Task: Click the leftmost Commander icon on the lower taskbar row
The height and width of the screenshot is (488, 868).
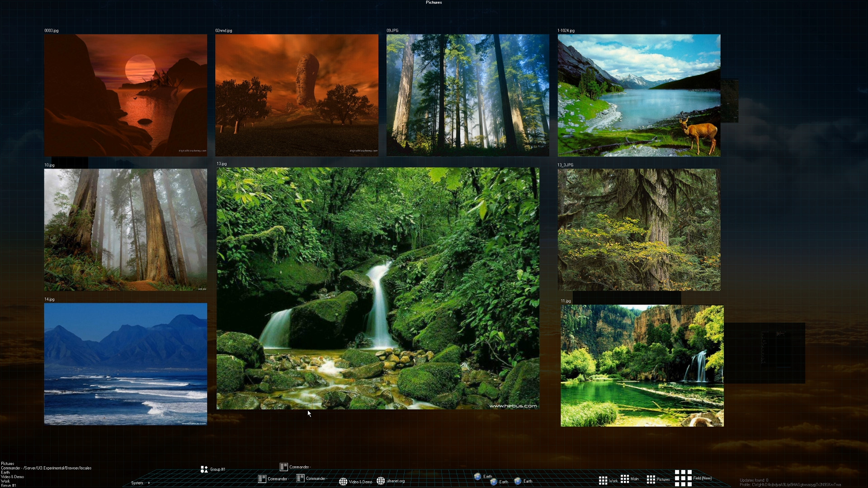Action: point(262,479)
